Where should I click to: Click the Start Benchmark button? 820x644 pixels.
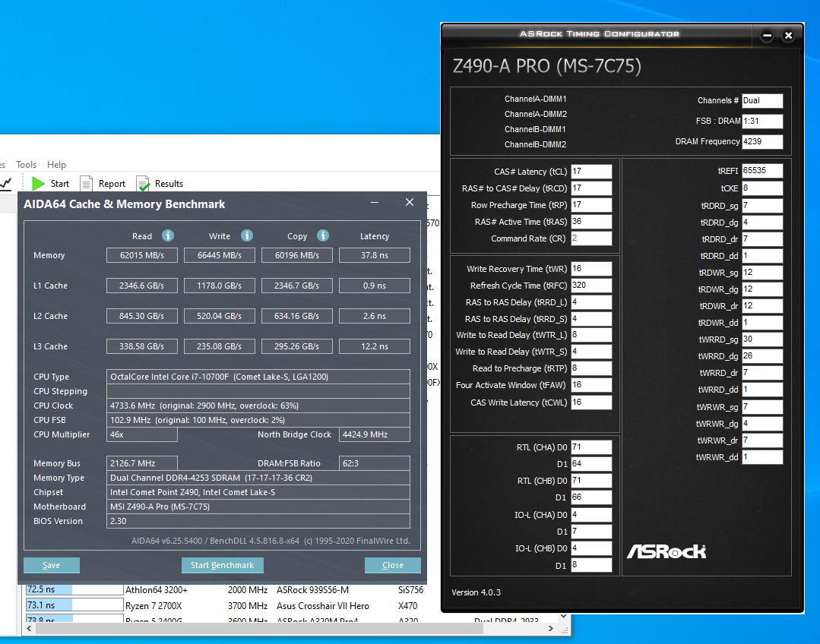222,565
